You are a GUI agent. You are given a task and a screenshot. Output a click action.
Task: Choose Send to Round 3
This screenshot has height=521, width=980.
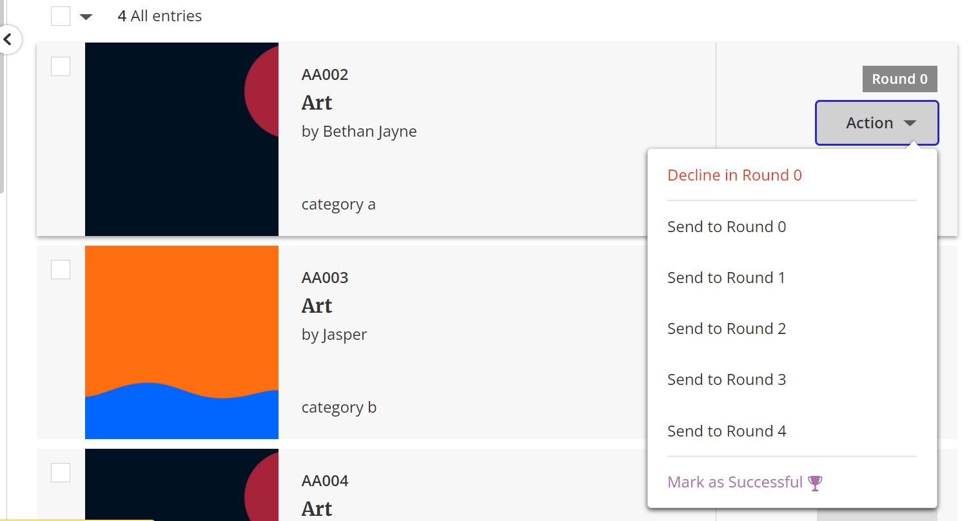pos(727,380)
